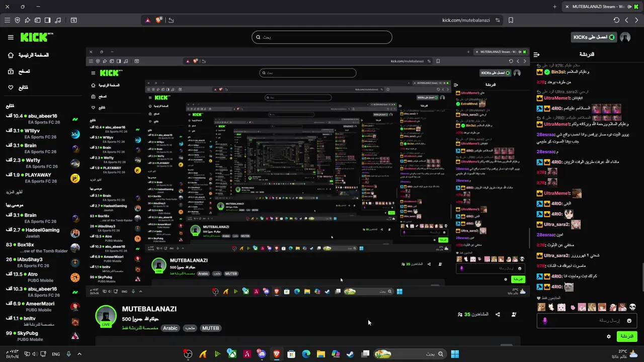Click the share arrow in address bar

(x=171, y=20)
